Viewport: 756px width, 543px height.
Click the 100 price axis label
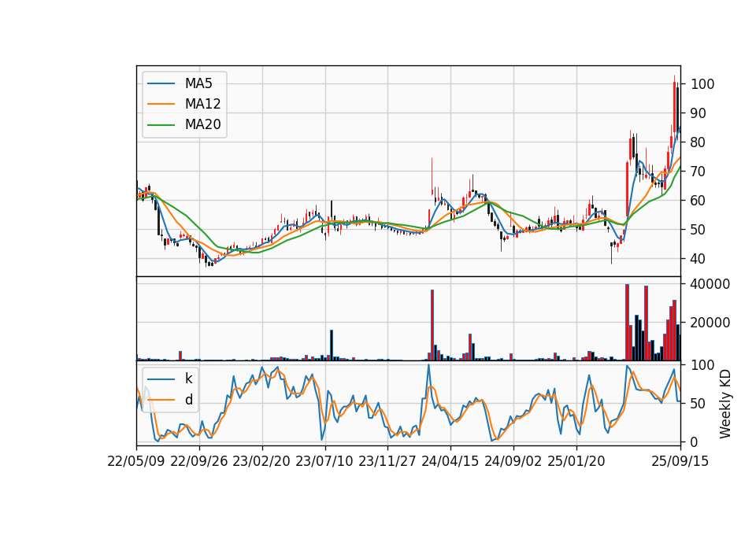(x=702, y=84)
